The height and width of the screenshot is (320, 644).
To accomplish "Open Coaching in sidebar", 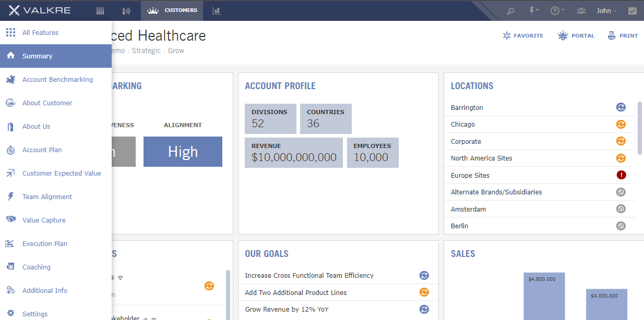I will [56, 267].
